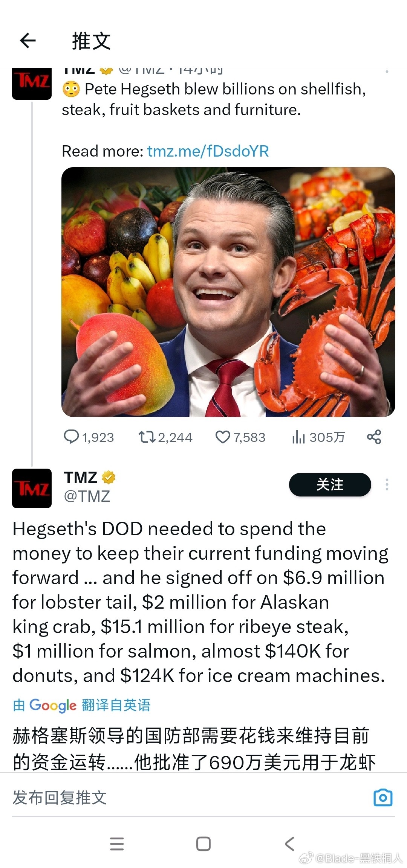Screen dimensions: 407x868
Task: Open overflow menu on the parent tweet
Action: (387, 71)
